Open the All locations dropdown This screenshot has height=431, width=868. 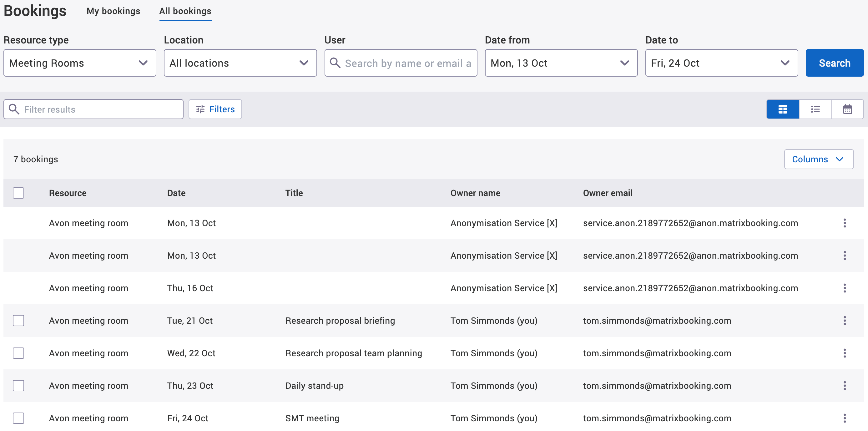tap(240, 63)
